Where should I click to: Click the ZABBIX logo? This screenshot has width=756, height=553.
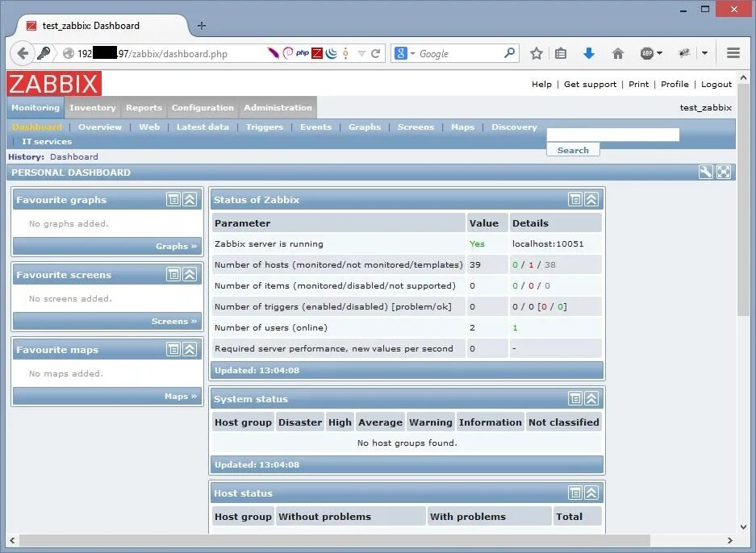click(x=54, y=83)
